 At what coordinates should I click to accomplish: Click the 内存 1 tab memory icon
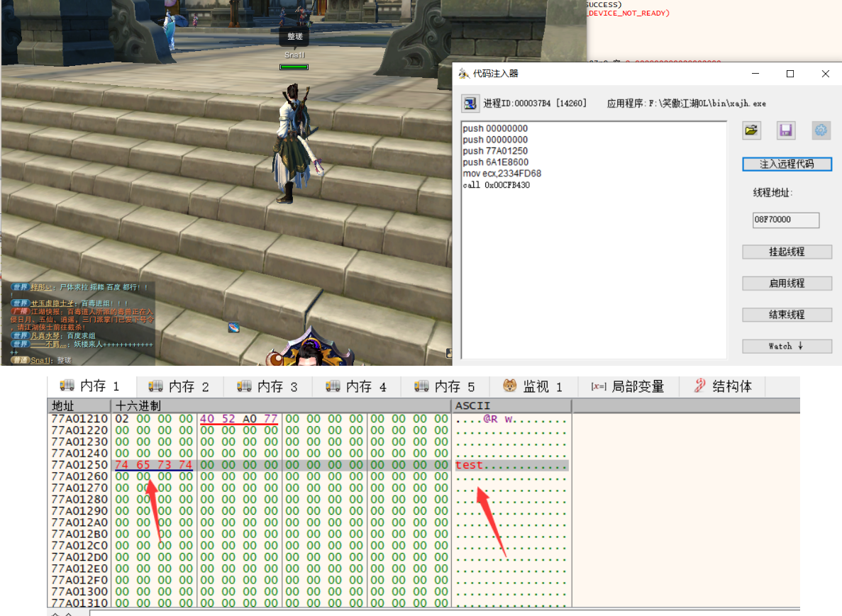[x=67, y=386]
